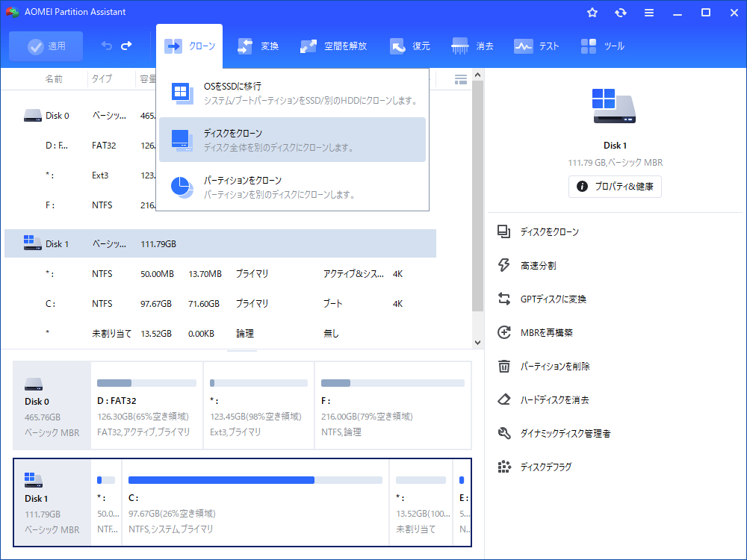The image size is (747, 560).
Task: Click the ディスクをクローン sidebar icon
Action: 503,232
